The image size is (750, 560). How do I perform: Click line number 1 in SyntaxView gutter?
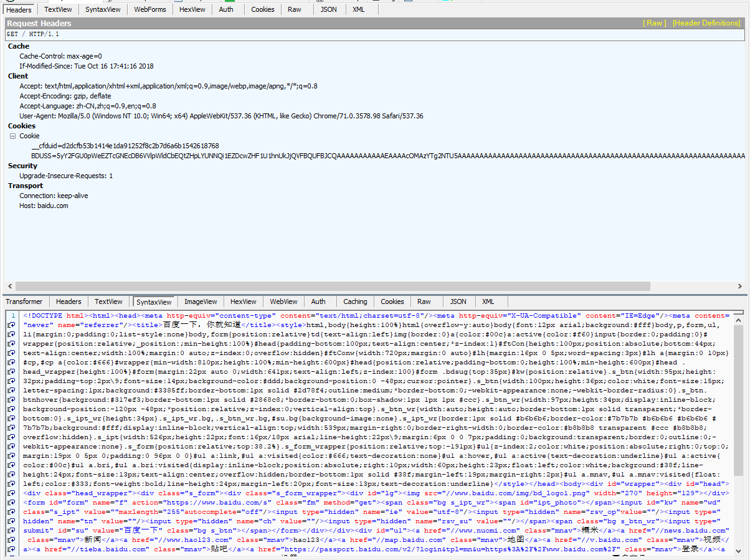pyautogui.click(x=12, y=316)
